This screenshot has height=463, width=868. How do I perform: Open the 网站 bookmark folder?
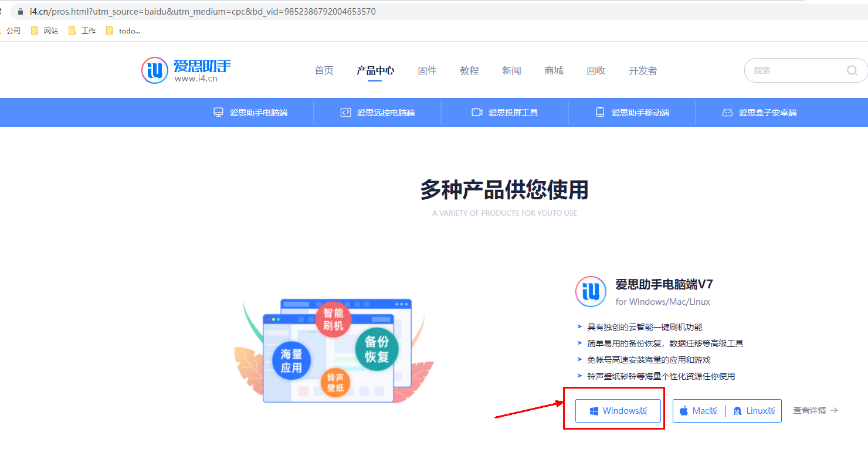45,30
